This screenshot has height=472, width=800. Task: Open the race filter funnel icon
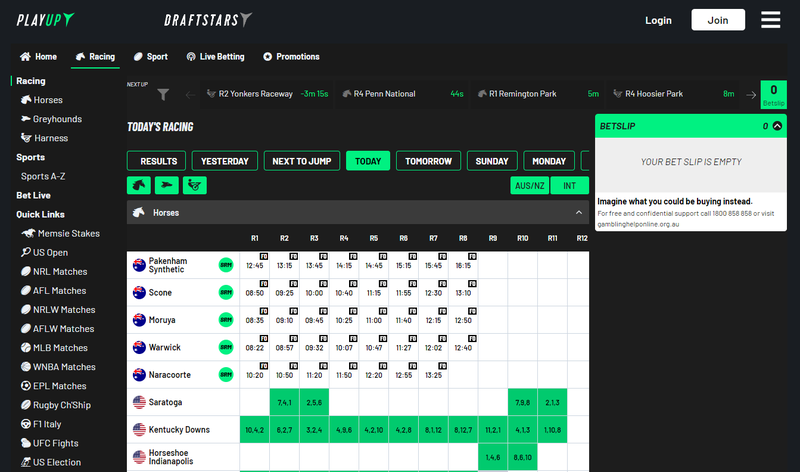[163, 94]
